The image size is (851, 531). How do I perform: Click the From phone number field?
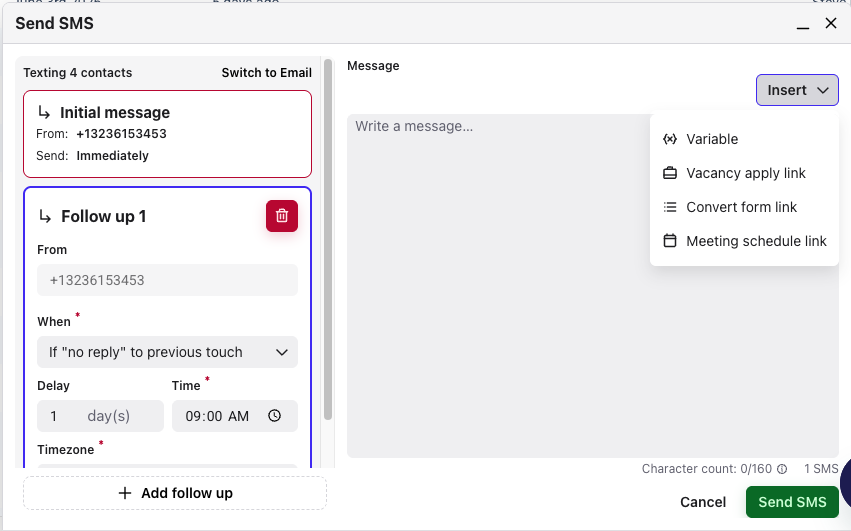pos(167,280)
